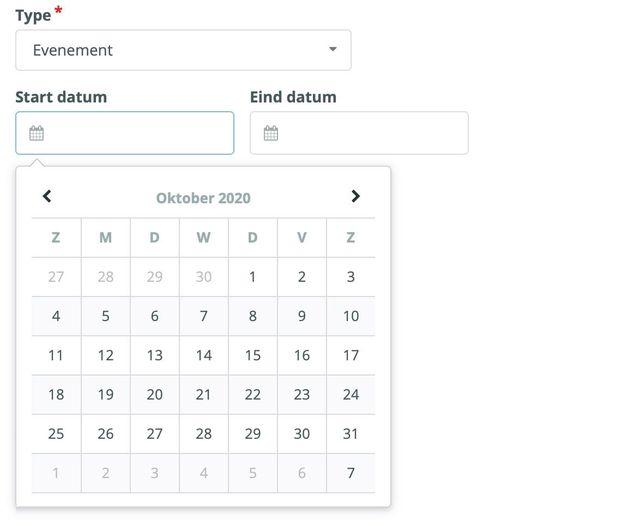
Task: Open the Type dropdown showing Evenement
Action: tap(183, 50)
